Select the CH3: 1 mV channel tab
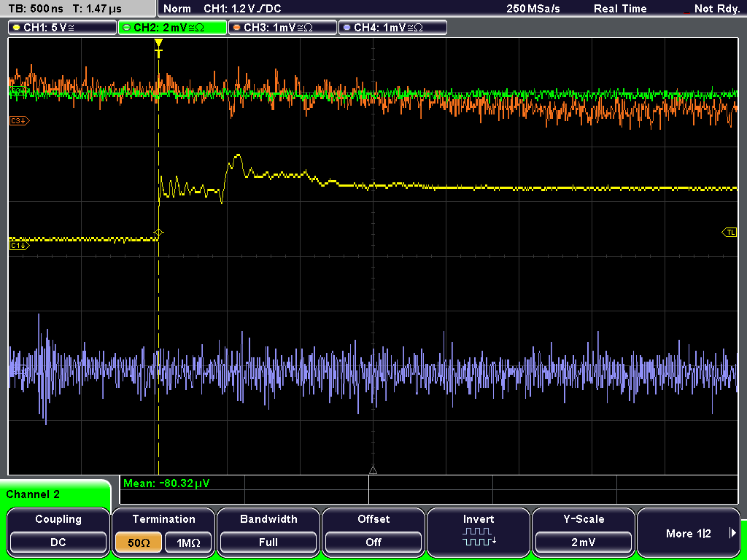747x560 pixels. click(282, 28)
